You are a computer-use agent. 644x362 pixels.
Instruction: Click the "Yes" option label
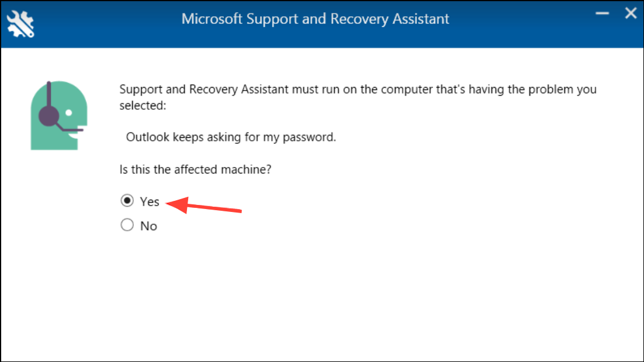click(150, 201)
